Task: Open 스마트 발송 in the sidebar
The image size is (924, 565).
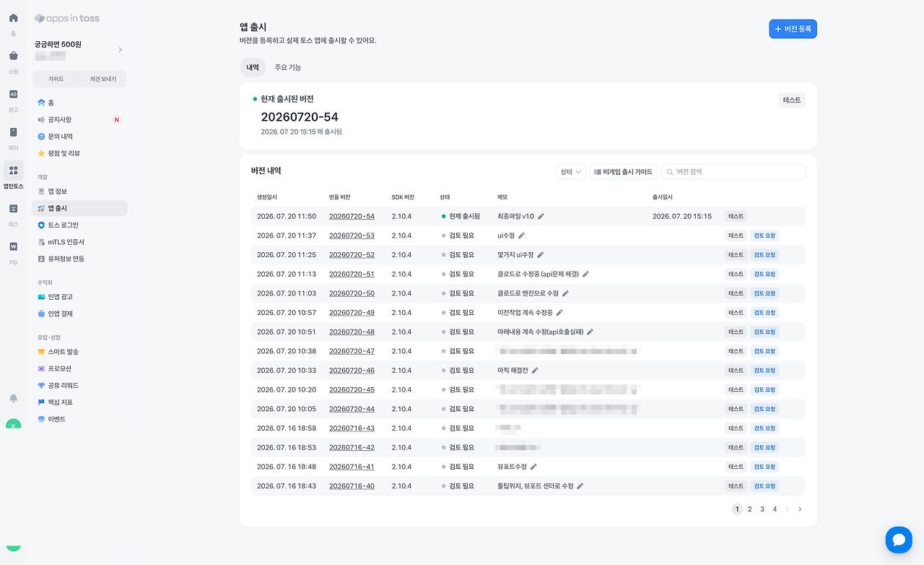Action: point(79,352)
